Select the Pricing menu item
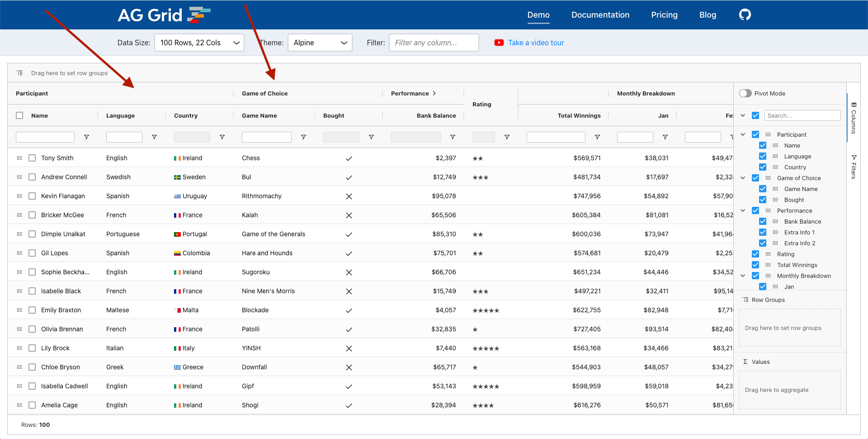 click(x=664, y=14)
